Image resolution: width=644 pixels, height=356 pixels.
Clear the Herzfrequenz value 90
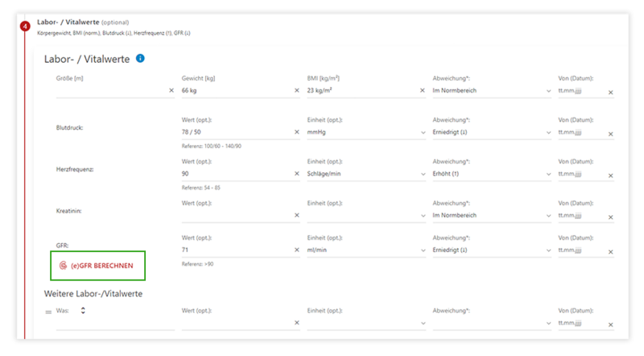click(297, 174)
